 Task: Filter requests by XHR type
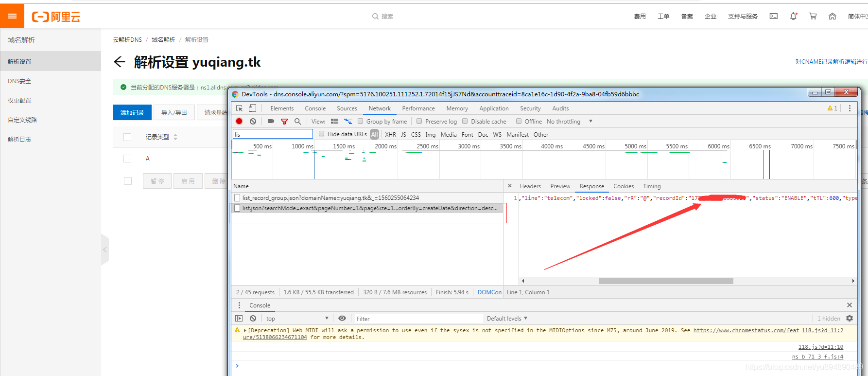(390, 134)
